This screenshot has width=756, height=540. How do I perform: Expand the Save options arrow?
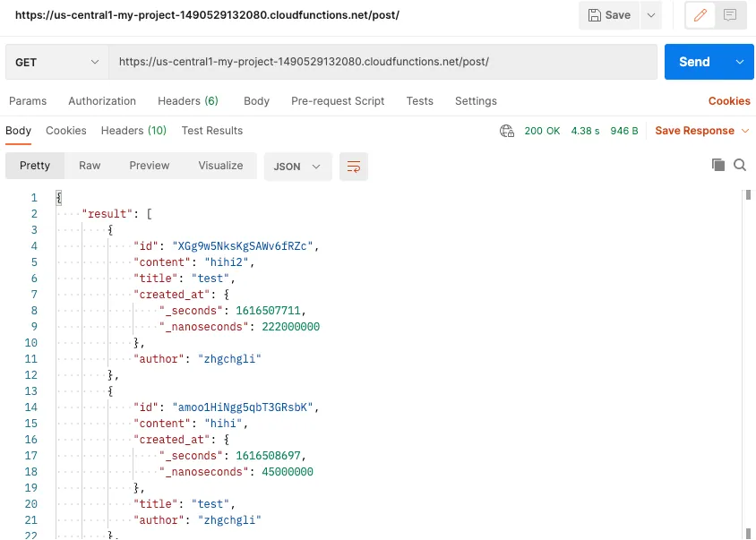tap(650, 15)
